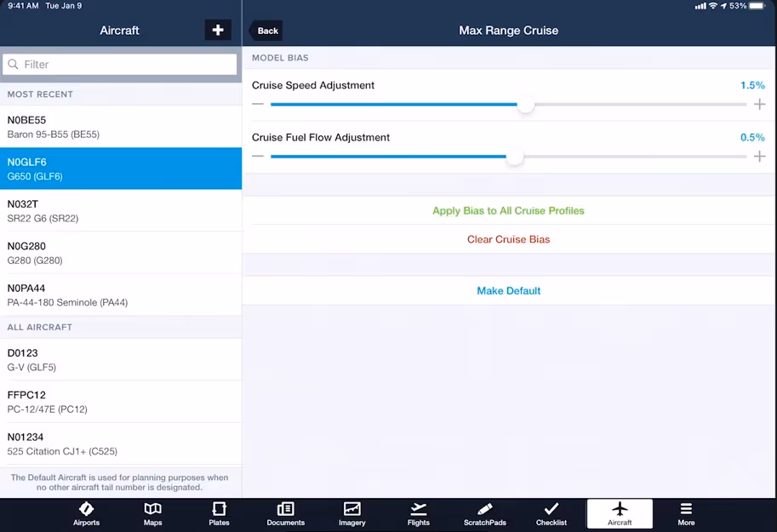
Task: Select aircraft N01234 Citation CJ1+
Action: point(121,443)
